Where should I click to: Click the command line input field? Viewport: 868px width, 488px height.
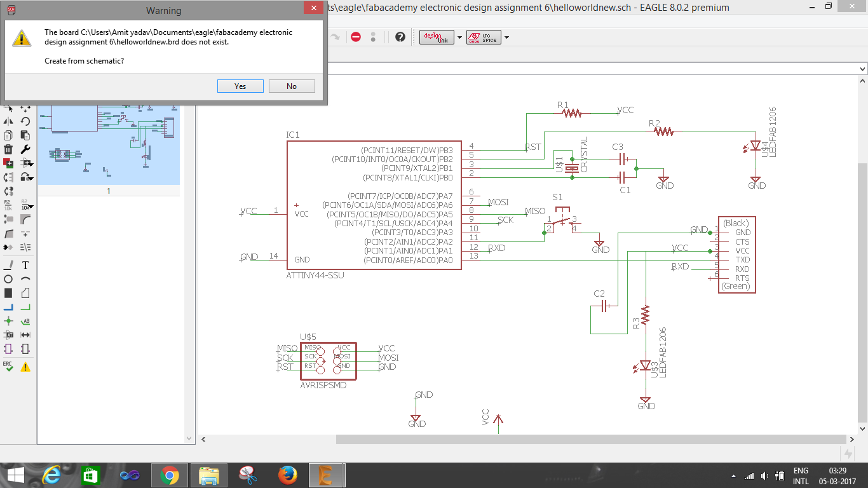tap(591, 69)
